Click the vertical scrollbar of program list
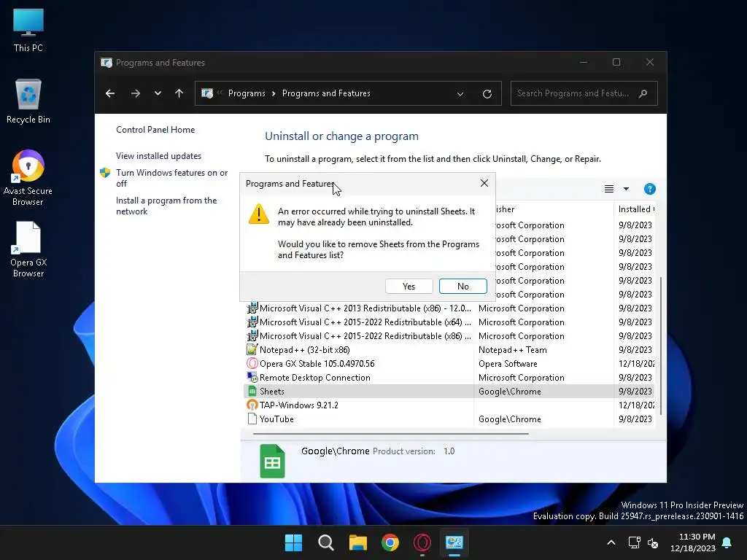Image resolution: width=747 pixels, height=560 pixels. [661, 345]
